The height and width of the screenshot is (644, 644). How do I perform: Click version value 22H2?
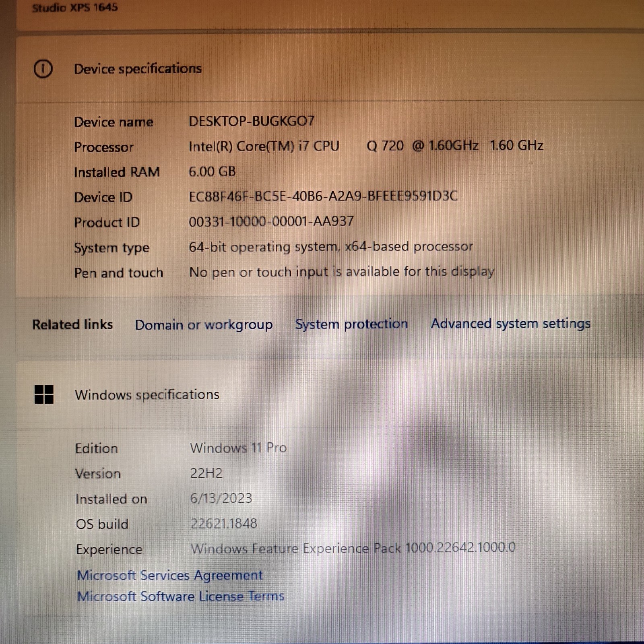click(206, 473)
